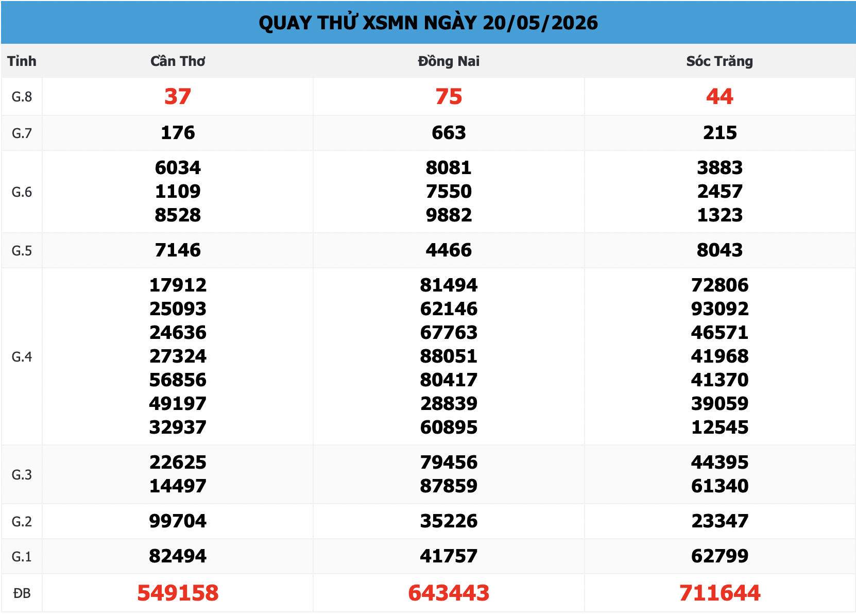856x616 pixels.
Task: Select G.4 number 72806
Action: pos(720,285)
